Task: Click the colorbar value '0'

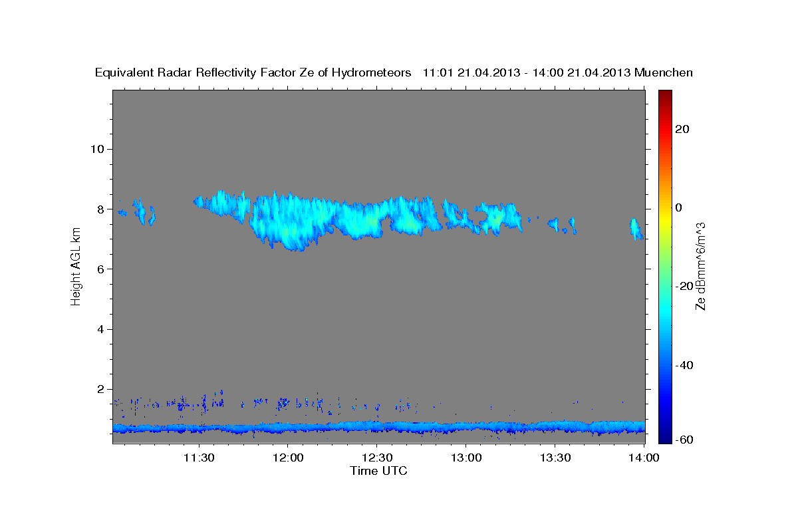Action: 678,207
